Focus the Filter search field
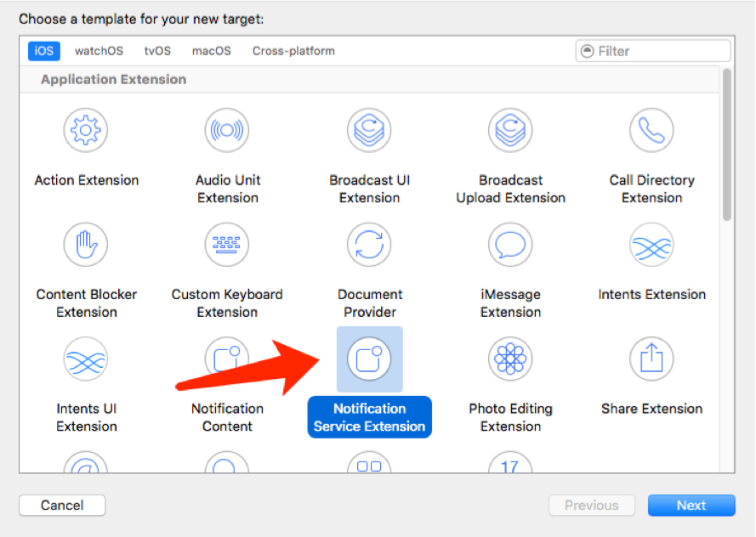Viewport: 756px width, 537px height. point(659,51)
